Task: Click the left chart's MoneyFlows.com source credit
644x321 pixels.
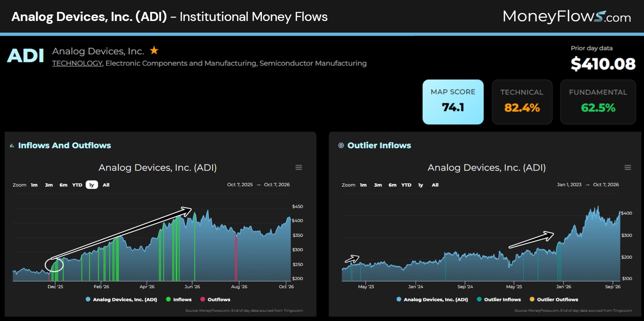Action: coord(244,311)
